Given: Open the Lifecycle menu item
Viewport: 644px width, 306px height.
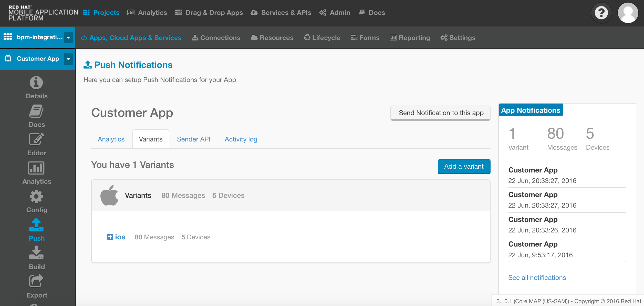Looking at the screenshot, I should tap(322, 38).
